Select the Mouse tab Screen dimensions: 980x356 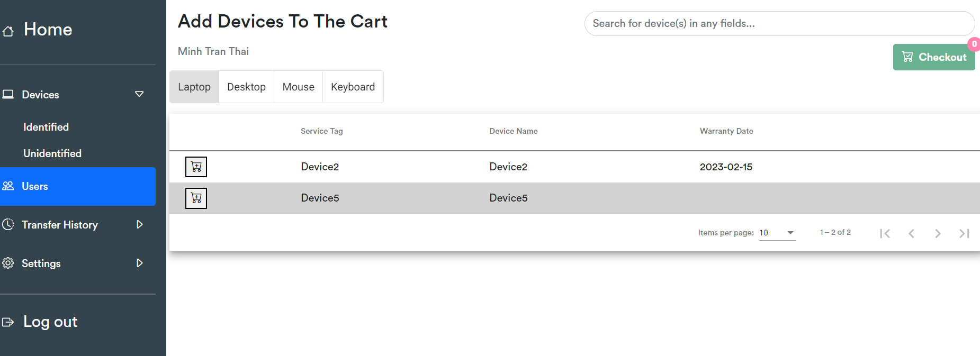[298, 87]
